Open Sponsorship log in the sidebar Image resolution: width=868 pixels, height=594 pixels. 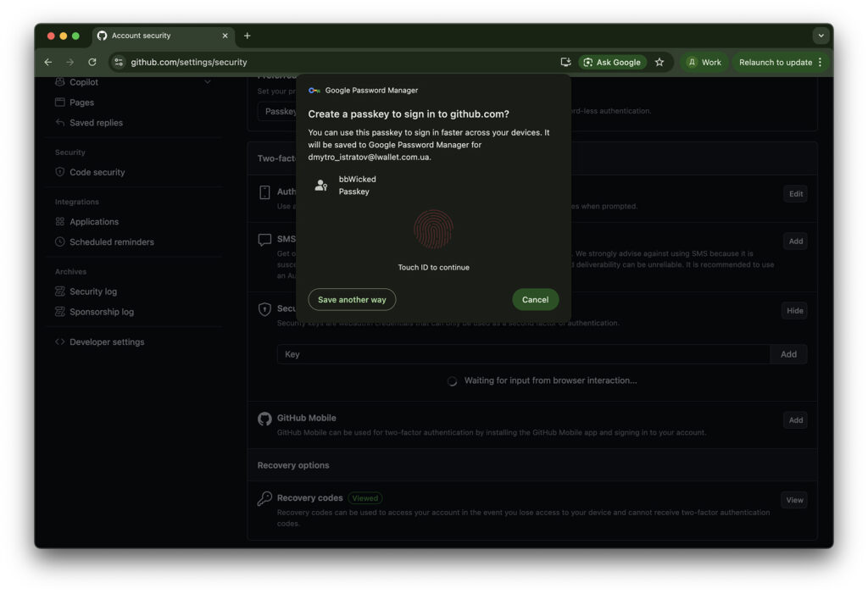point(102,312)
